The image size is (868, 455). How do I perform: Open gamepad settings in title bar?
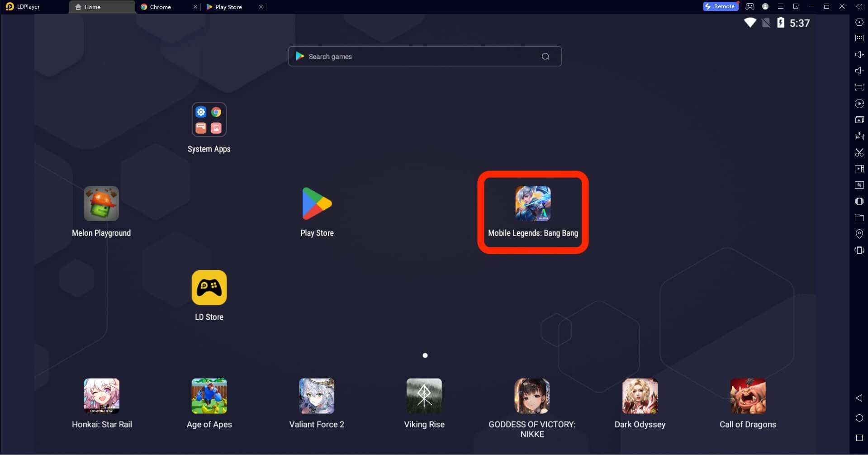[750, 6]
